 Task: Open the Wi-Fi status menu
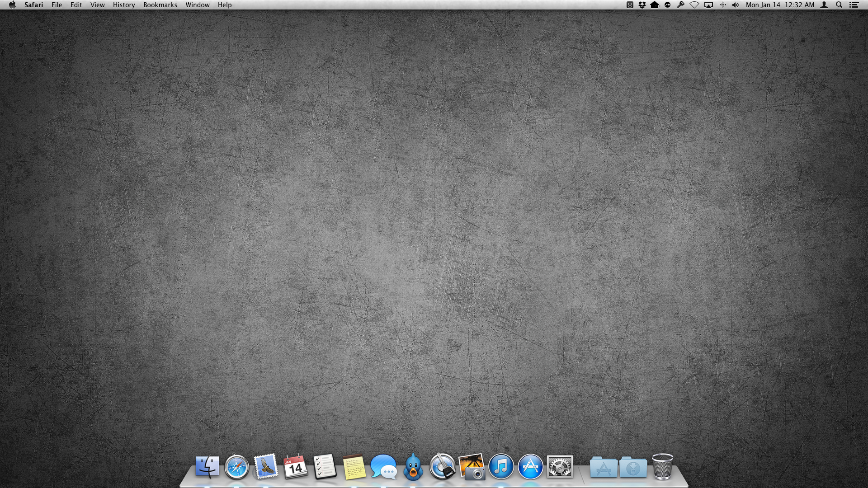point(694,5)
